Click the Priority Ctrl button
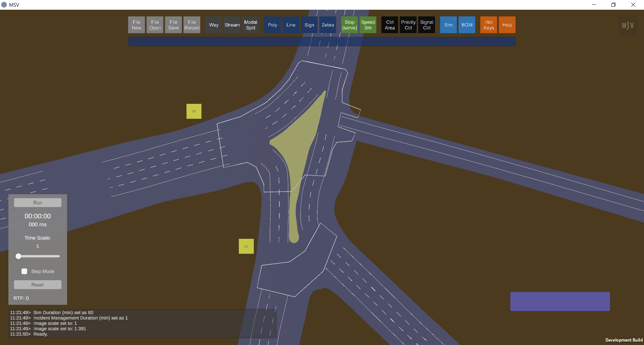644x345 pixels. [x=408, y=25]
